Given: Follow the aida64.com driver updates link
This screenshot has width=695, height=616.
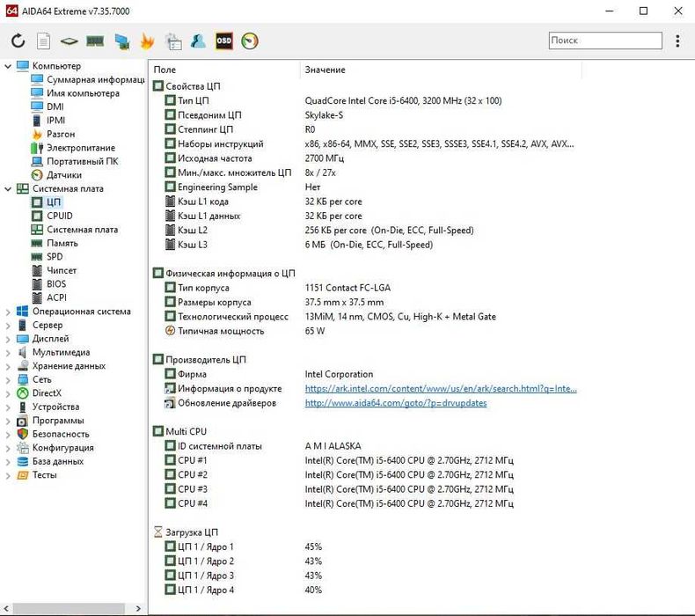Looking at the screenshot, I should coord(395,403).
